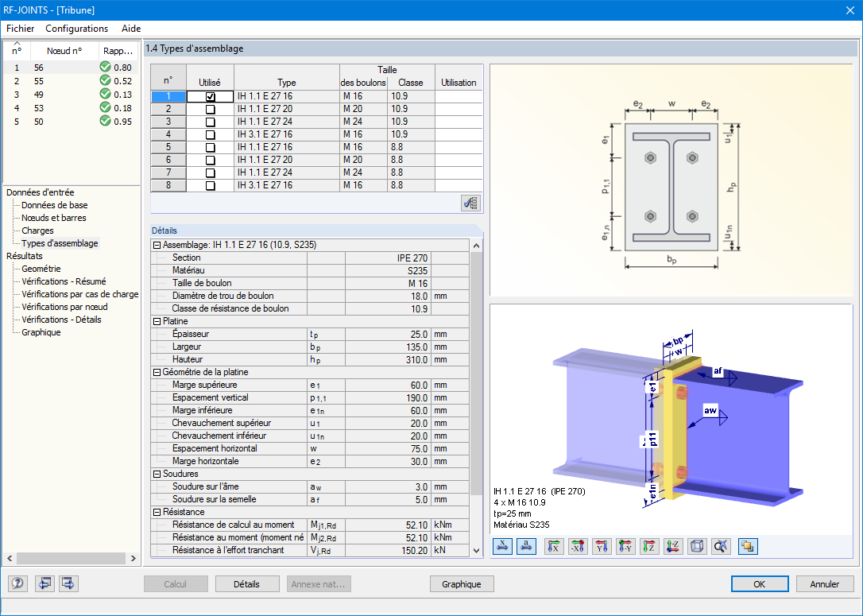Click the Calcul button
Image resolution: width=863 pixels, height=616 pixels.
[176, 584]
